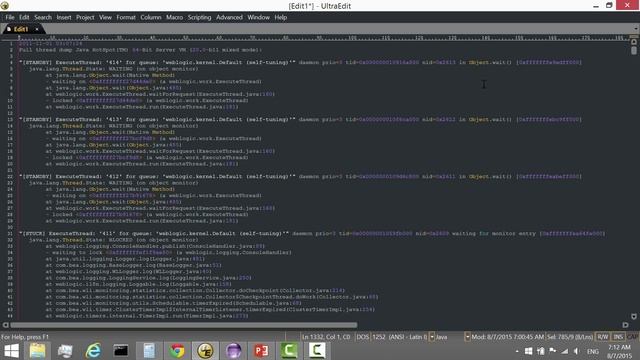The image size is (640, 360).
Task: Open the Scripting menu
Action: click(199, 17)
